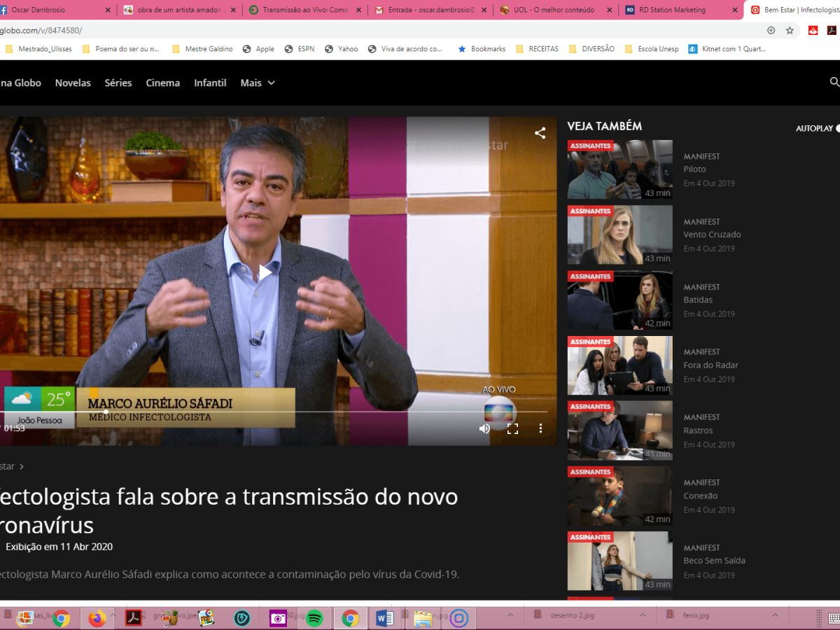Screen dimensions: 840x630
Task: Open the Infantil menu item
Action: tap(210, 83)
